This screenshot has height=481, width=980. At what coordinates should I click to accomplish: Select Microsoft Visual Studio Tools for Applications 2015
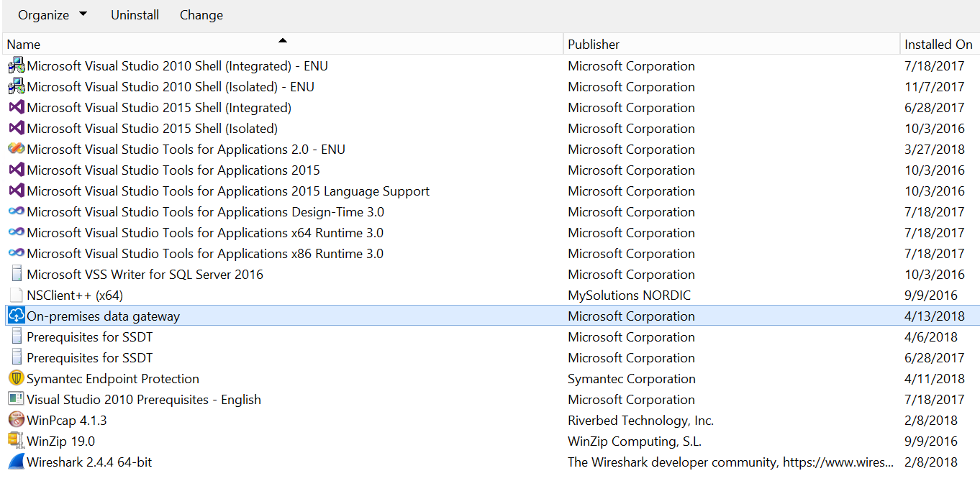click(x=173, y=170)
